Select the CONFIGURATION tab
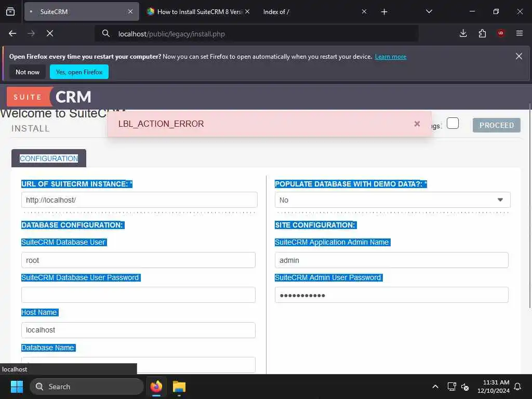The width and height of the screenshot is (532, 399). pyautogui.click(x=49, y=158)
